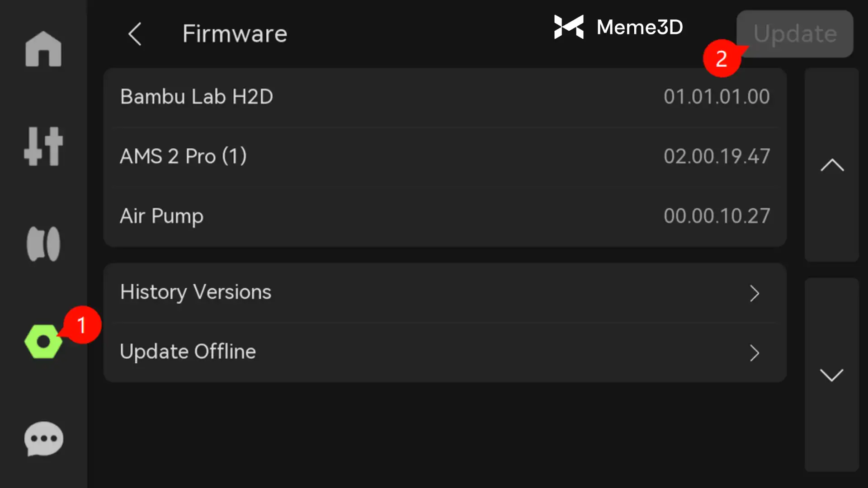Select the Bambu Lab H2D firmware row
Viewport: 868px width, 488px height.
(445, 97)
